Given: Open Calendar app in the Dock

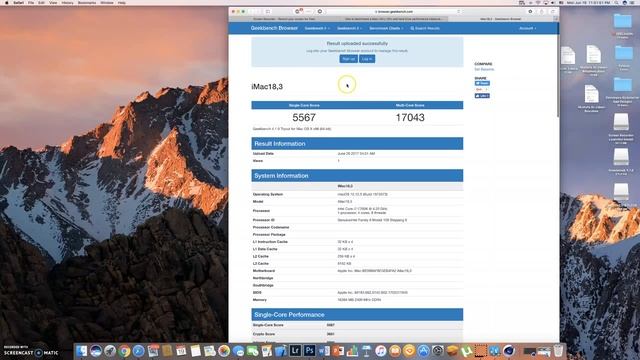Looking at the screenshot, I should tap(181, 351).
